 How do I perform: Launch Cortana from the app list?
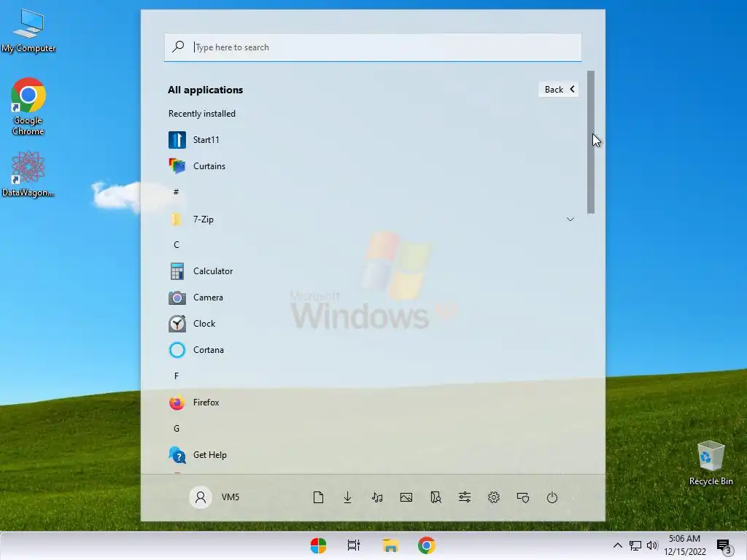point(371,350)
